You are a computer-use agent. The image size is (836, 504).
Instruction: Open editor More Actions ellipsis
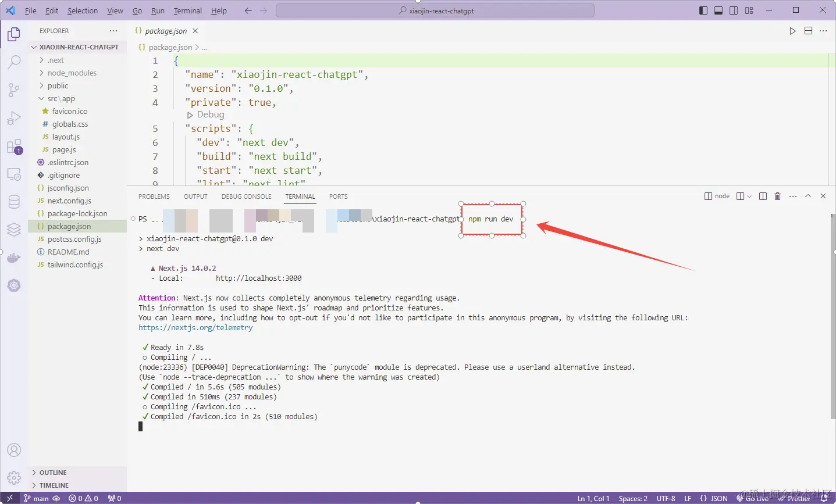823,31
